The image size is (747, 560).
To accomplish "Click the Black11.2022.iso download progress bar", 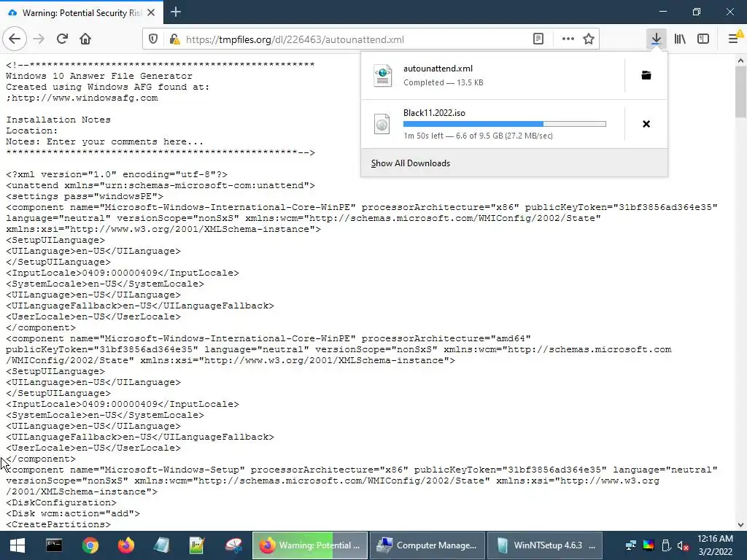I will coord(505,124).
